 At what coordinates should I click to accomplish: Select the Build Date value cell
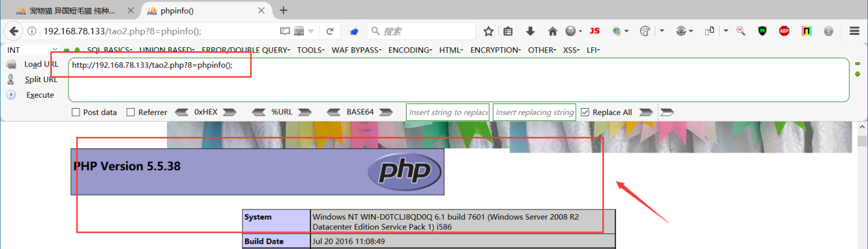pyautogui.click(x=463, y=241)
